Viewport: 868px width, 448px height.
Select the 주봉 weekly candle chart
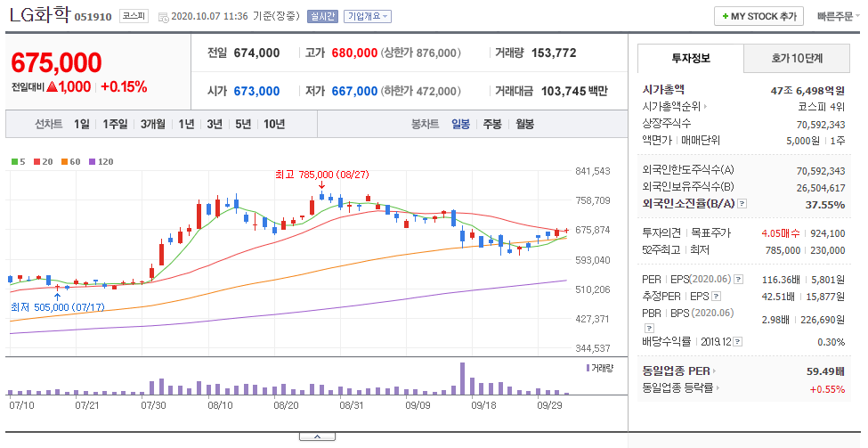coord(492,124)
